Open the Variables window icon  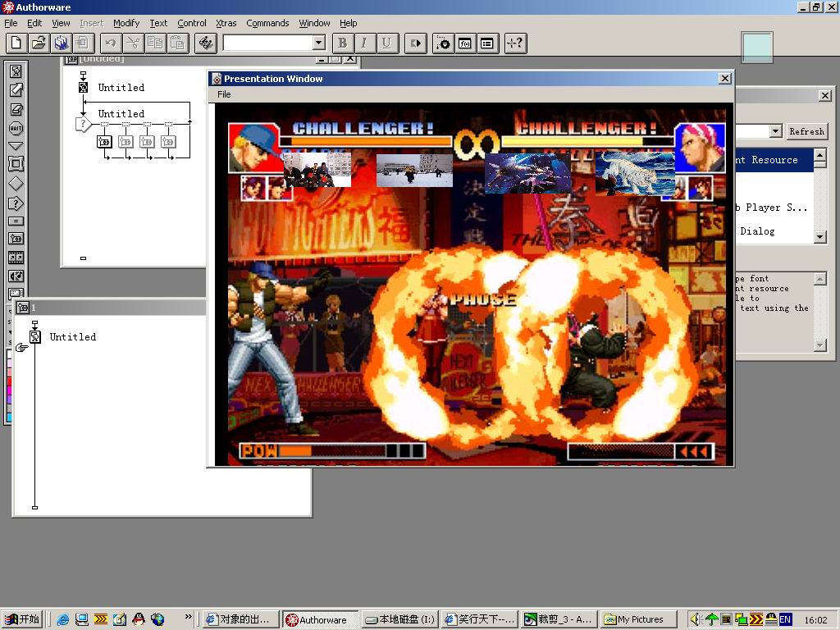(487, 43)
